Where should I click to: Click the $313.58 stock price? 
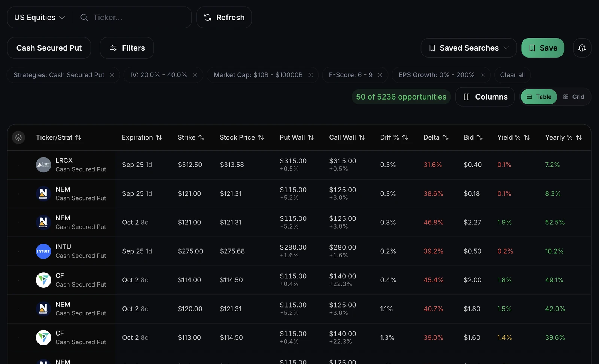coord(232,165)
